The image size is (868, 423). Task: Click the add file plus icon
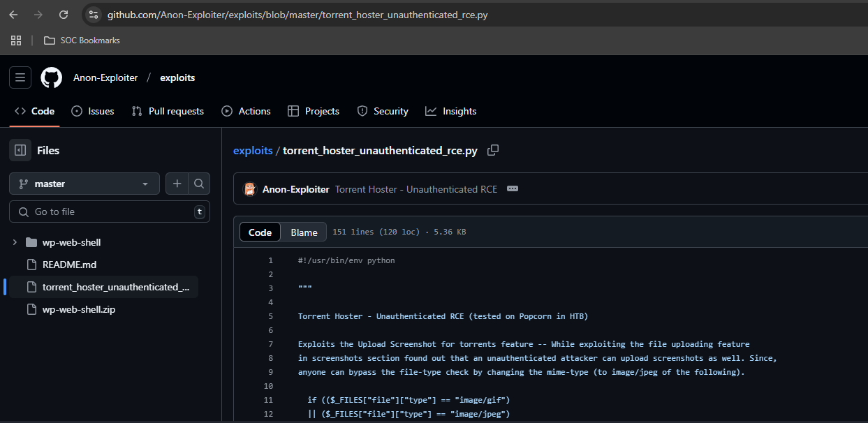tap(177, 184)
